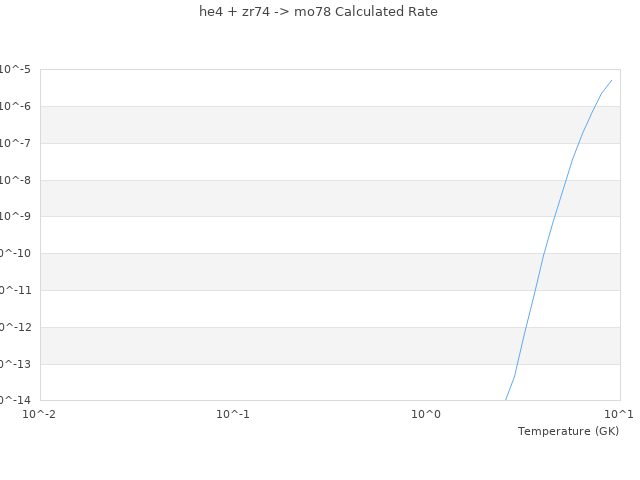The width and height of the screenshot is (640, 480).
Task: Click the blue curve where it meets 10^-14
Action: point(506,400)
